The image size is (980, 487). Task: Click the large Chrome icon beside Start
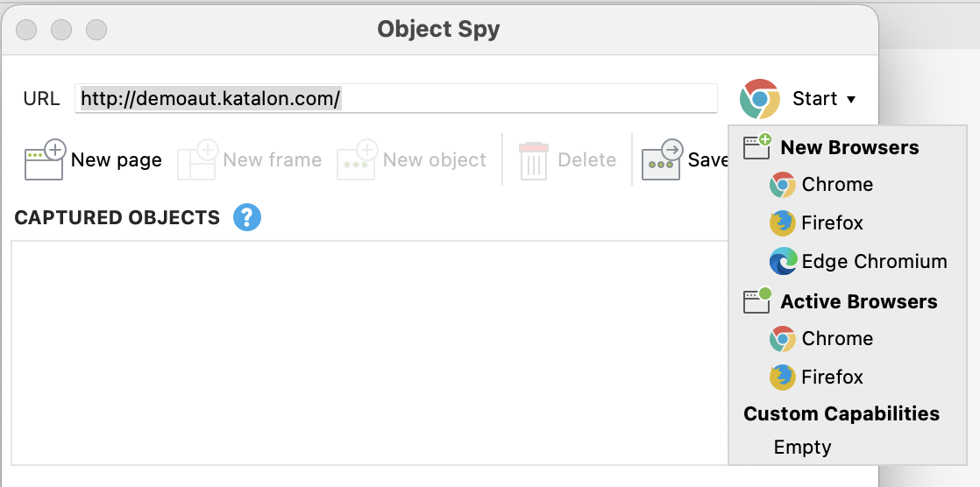759,99
